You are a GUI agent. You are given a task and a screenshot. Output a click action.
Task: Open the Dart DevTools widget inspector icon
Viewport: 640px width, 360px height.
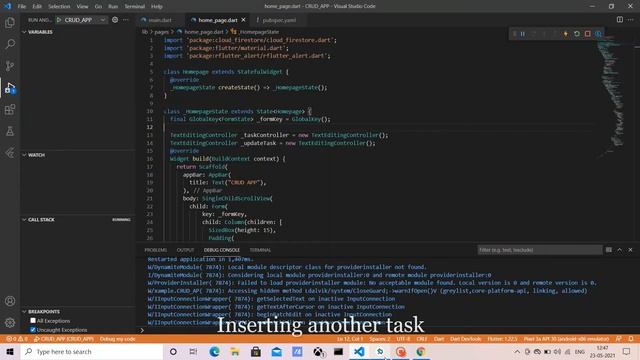coord(598,34)
